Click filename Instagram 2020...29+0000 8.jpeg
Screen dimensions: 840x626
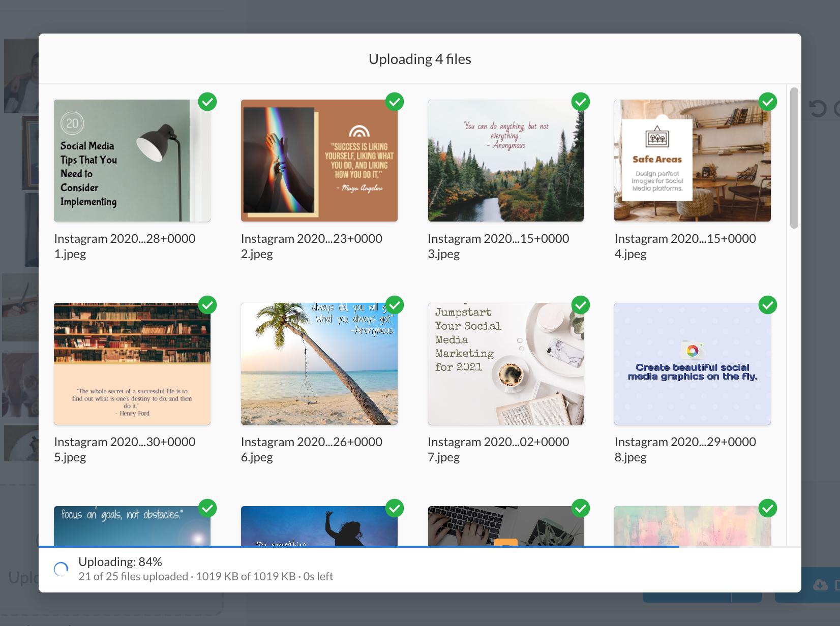pyautogui.click(x=685, y=449)
